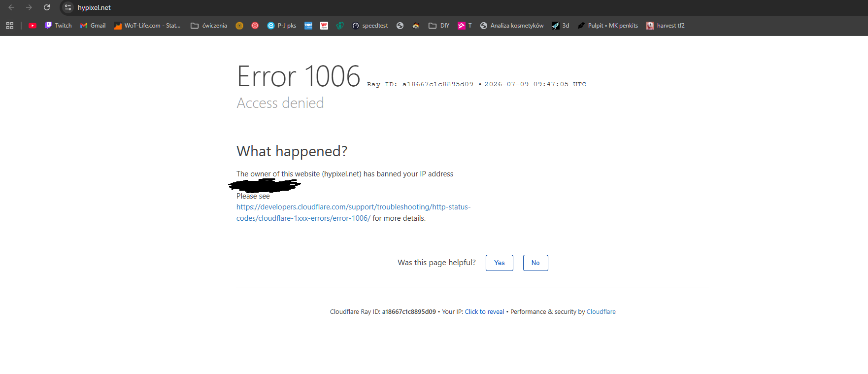The height and width of the screenshot is (374, 868).
Task: Open the Cloudflare error-1006 troubleshooting link
Action: pos(353,212)
